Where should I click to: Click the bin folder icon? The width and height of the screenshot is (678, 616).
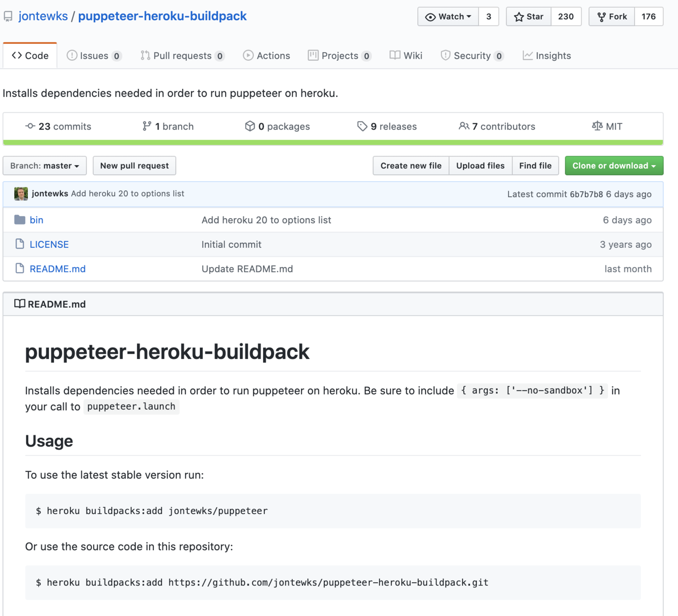(20, 220)
